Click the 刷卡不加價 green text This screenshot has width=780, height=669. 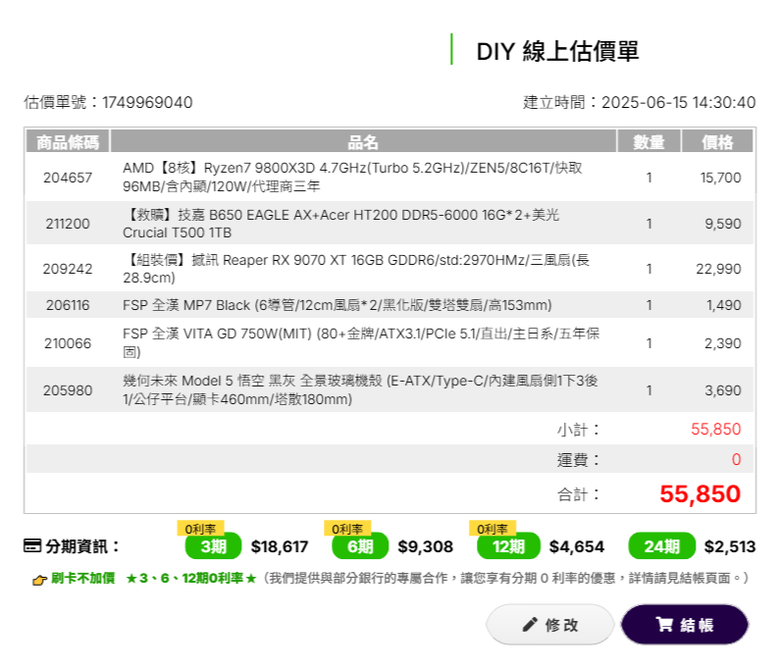[83, 578]
